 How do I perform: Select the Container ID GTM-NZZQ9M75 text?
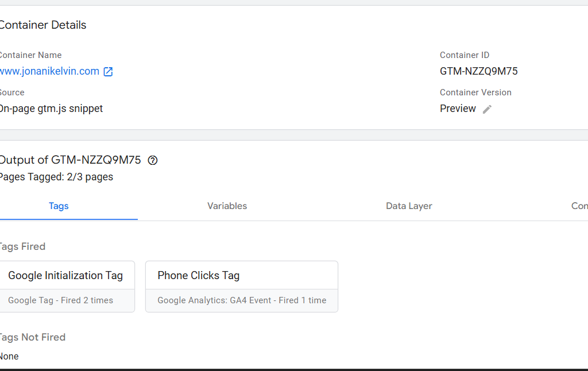[x=478, y=71]
